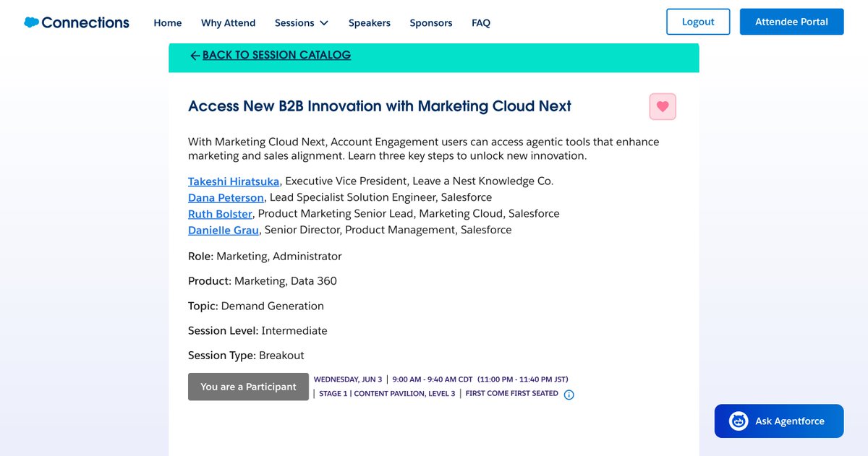Screen dimensions: 868x456
Task: Click the First Come First Seated text
Action: pos(512,394)
